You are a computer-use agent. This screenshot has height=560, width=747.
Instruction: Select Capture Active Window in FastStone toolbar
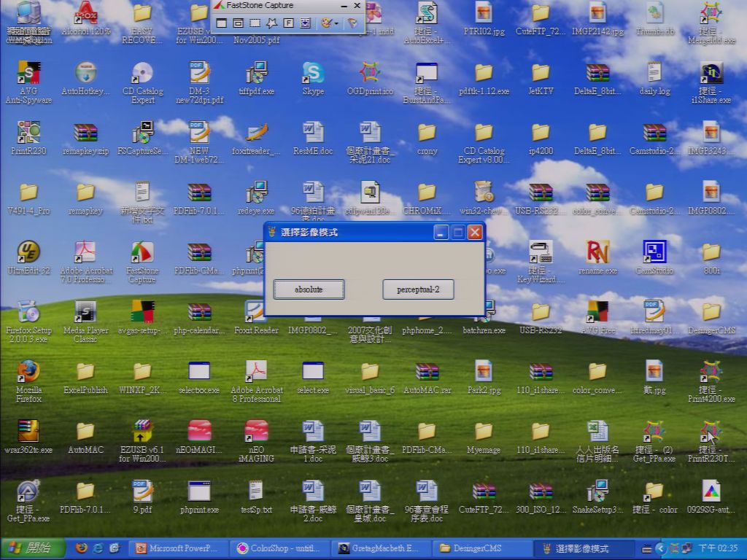pos(222,23)
